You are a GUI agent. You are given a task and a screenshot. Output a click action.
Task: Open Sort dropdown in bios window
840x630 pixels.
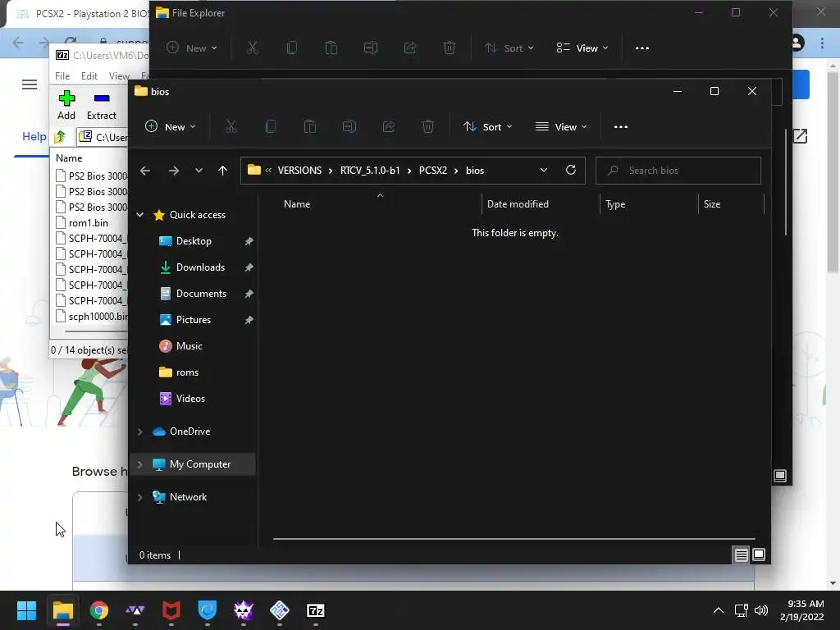click(x=487, y=127)
